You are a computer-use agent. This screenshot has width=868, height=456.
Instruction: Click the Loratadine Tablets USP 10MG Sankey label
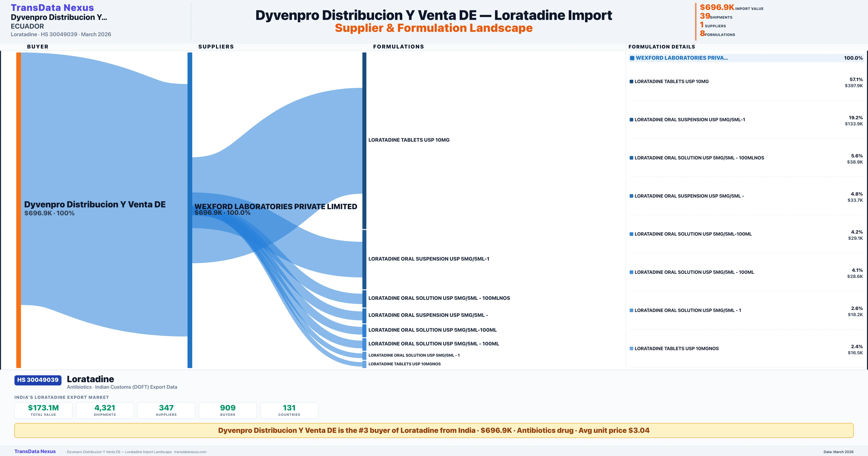[409, 140]
